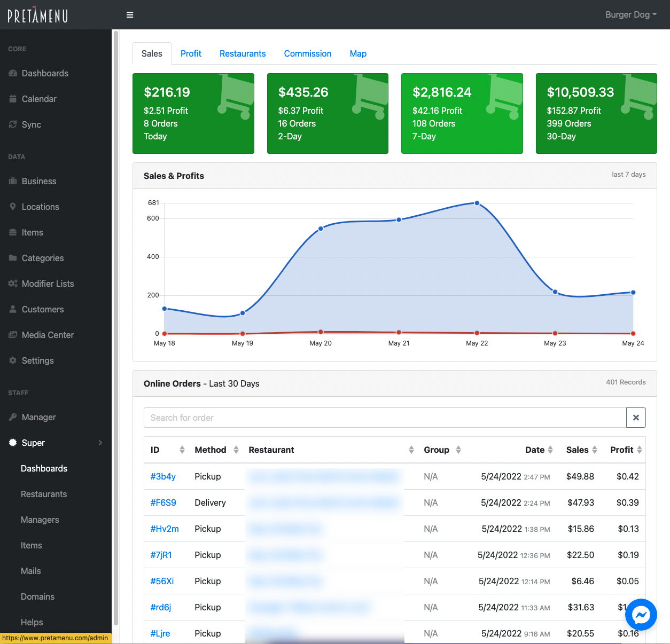Sort orders by Group column arrows
This screenshot has width=670, height=644.
coord(458,450)
